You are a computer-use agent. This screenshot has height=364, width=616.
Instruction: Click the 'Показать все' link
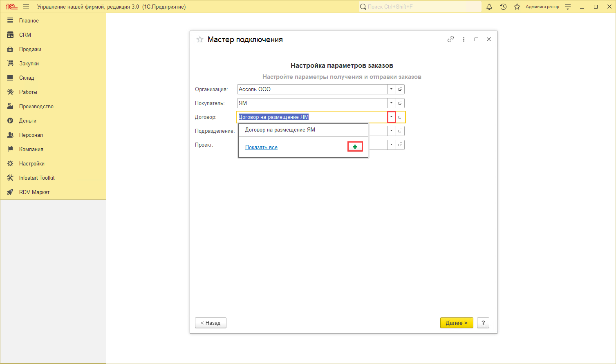pos(261,147)
